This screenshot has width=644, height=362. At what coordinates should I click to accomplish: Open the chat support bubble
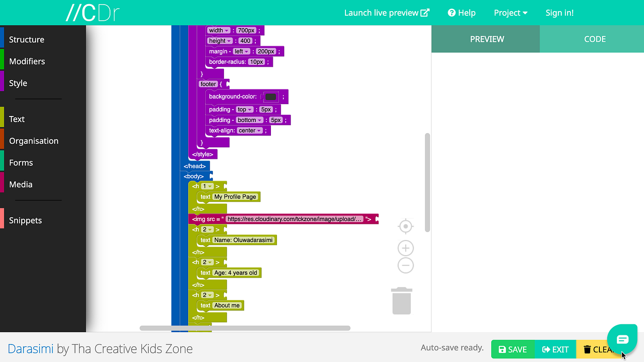tap(622, 339)
